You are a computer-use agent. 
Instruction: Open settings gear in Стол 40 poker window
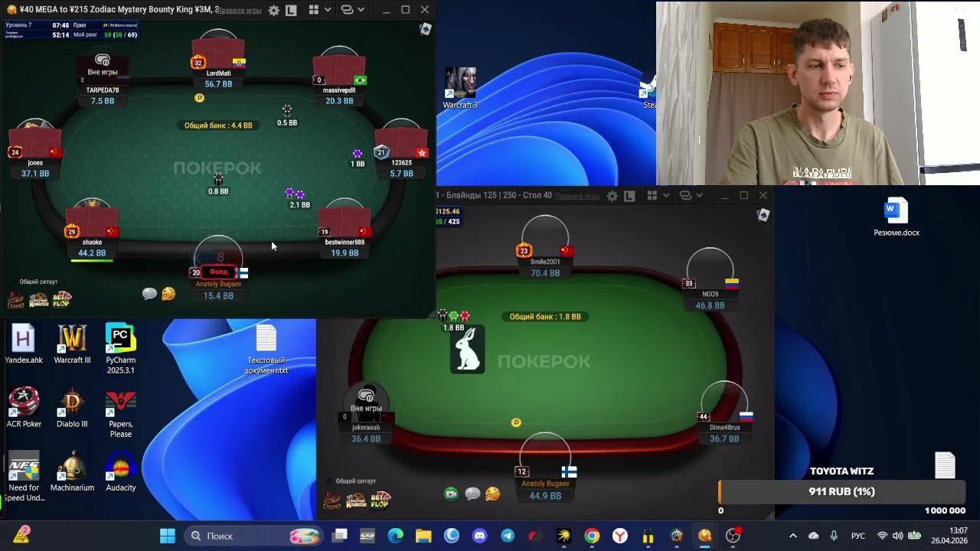pyautogui.click(x=612, y=196)
